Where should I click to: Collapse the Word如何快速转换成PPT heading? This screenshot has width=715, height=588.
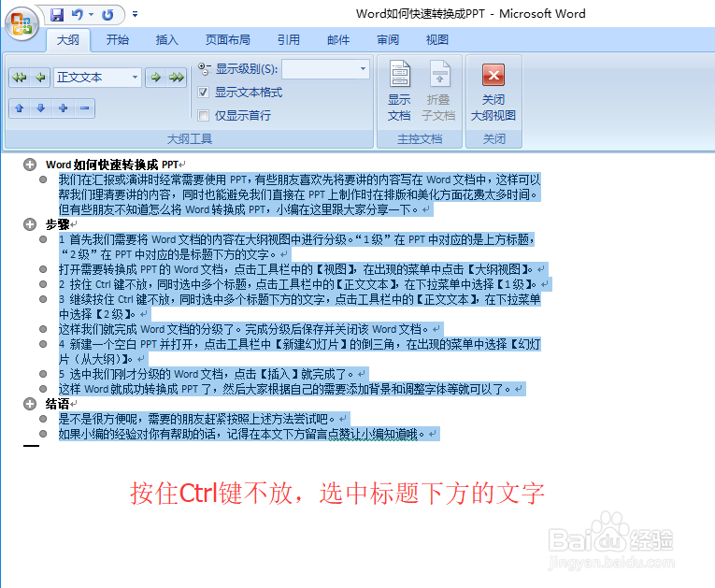[x=30, y=165]
